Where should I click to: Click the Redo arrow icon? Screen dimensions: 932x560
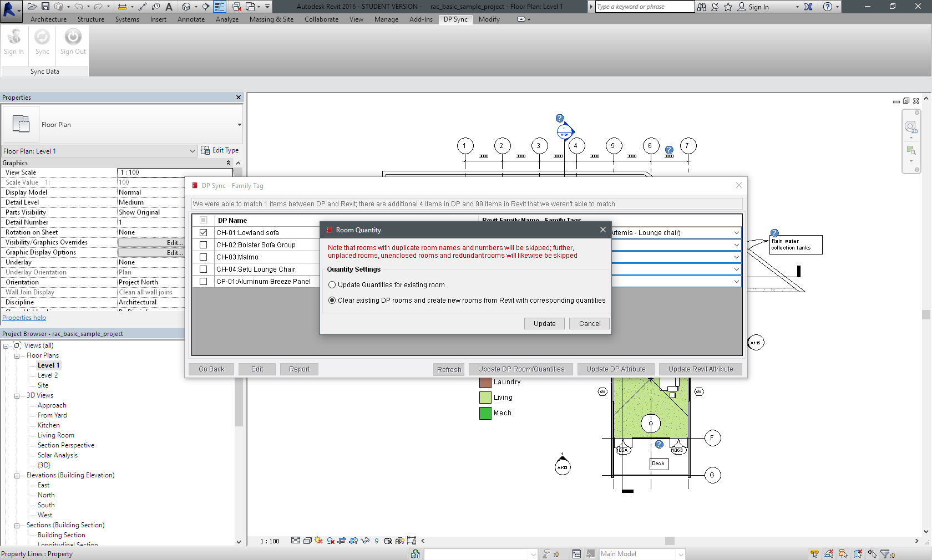tap(98, 7)
